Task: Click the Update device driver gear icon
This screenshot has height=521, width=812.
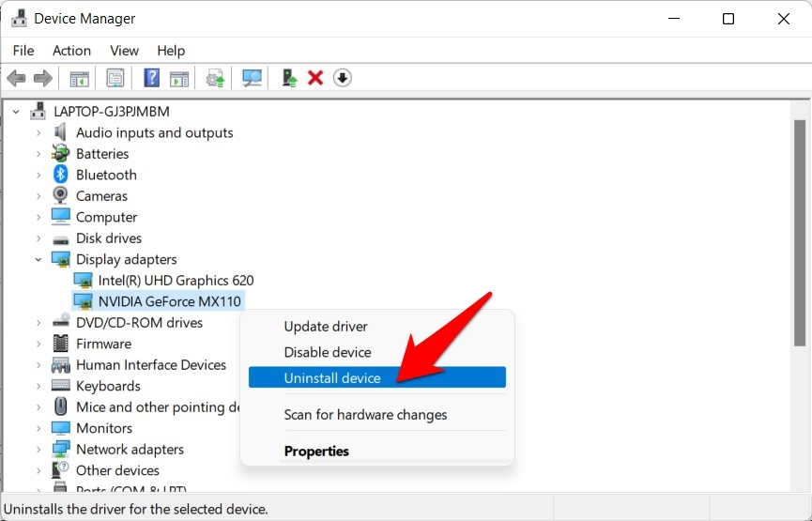Action: (x=215, y=78)
